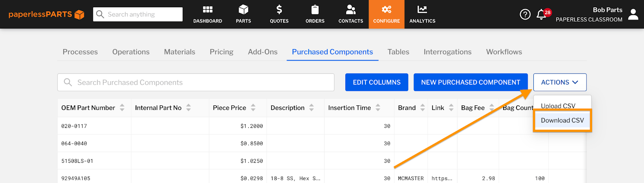
Task: Go to Parts via cube icon
Action: point(244,10)
